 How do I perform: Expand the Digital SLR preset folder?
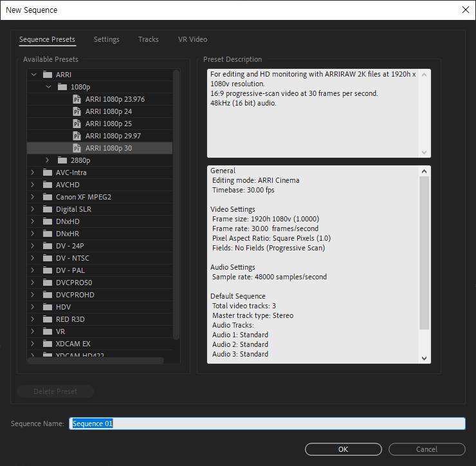pyautogui.click(x=32, y=209)
